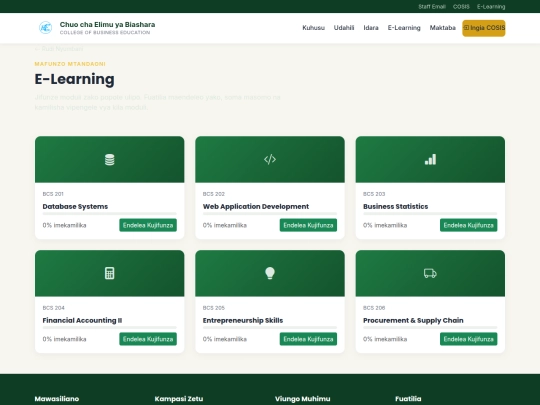The image size is (540, 405).
Task: Click the BCS 203 course code
Action: click(x=374, y=194)
